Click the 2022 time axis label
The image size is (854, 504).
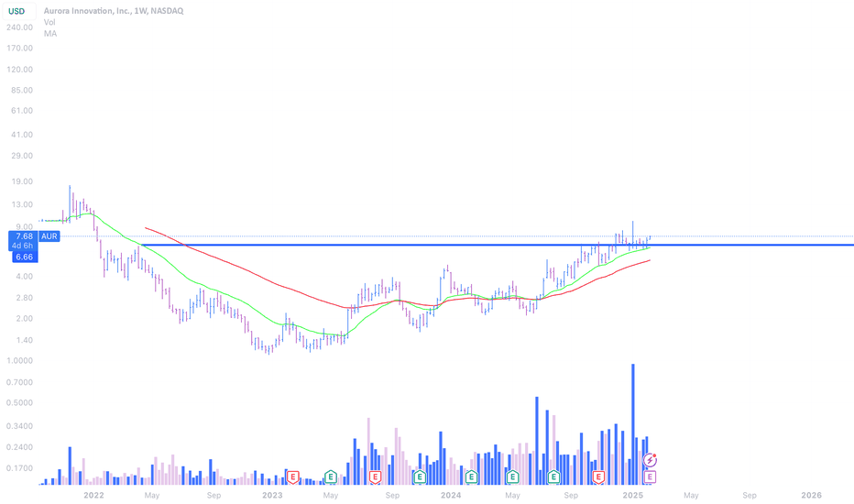click(93, 495)
